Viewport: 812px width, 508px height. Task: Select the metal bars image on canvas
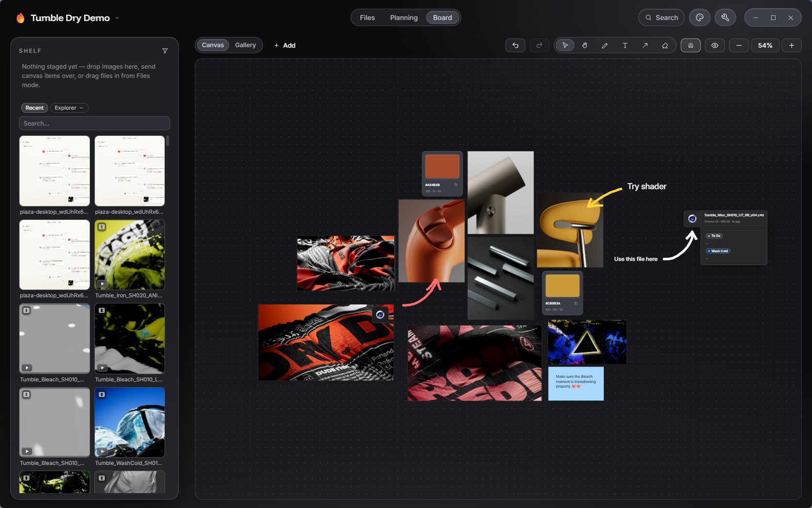[501, 278]
